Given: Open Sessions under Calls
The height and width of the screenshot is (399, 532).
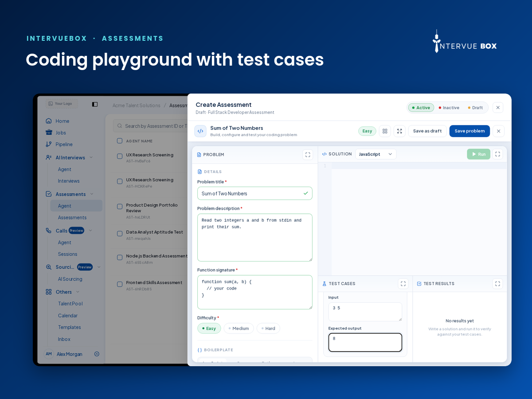Looking at the screenshot, I should coord(67,254).
